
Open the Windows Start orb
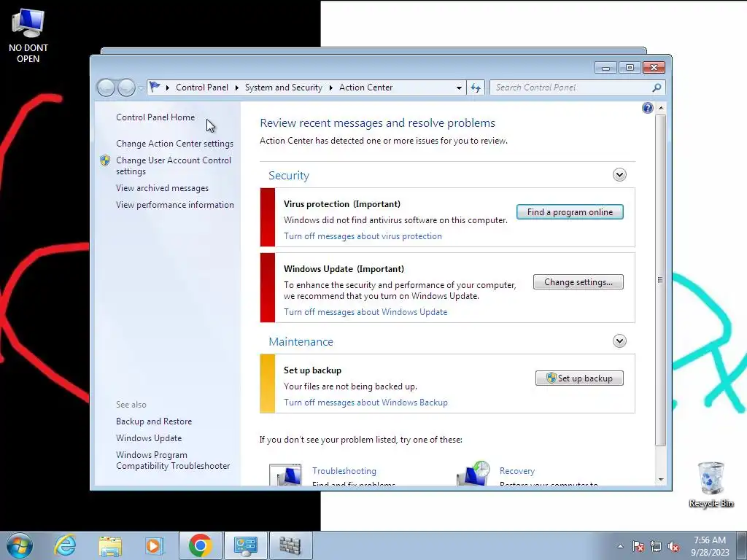pos(19,545)
